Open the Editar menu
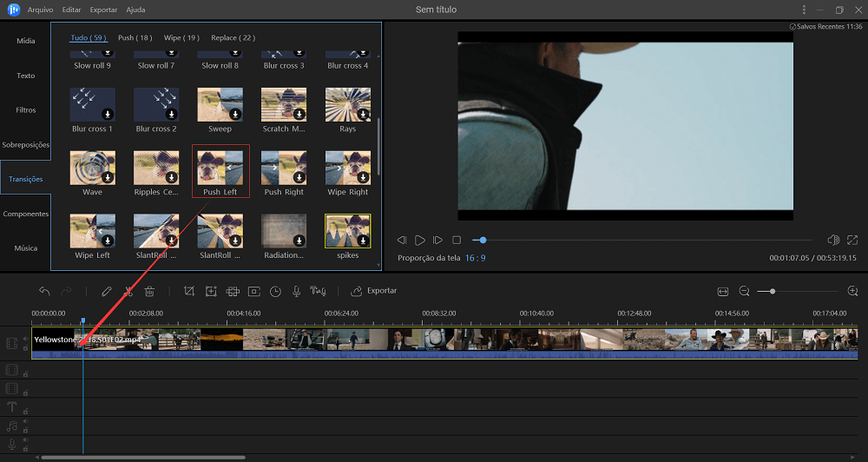 (x=71, y=10)
